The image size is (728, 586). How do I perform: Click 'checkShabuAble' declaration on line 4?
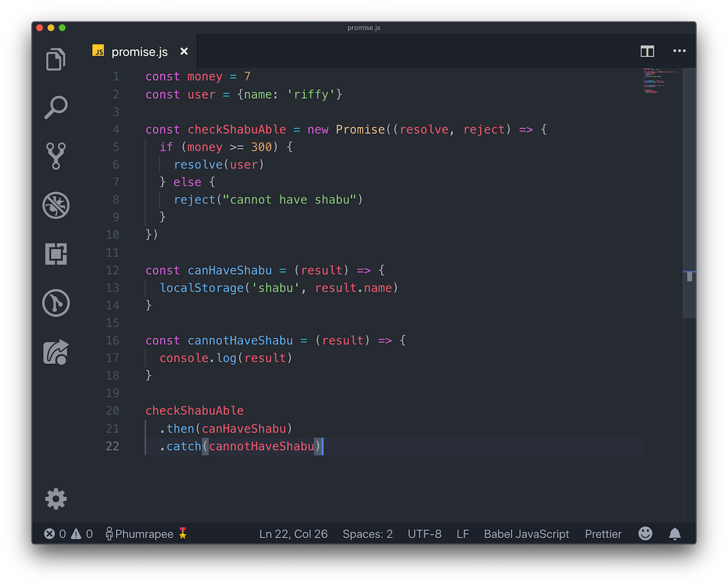[237, 129]
